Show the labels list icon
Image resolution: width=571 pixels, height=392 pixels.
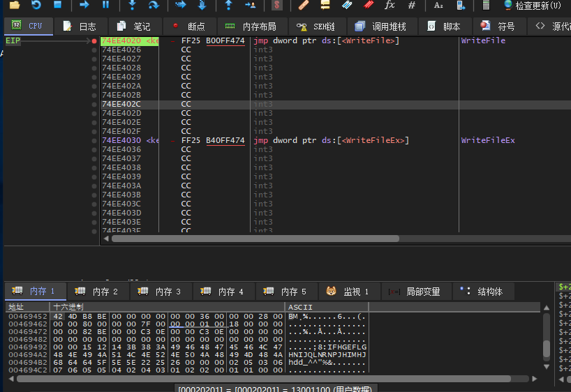(347, 5)
